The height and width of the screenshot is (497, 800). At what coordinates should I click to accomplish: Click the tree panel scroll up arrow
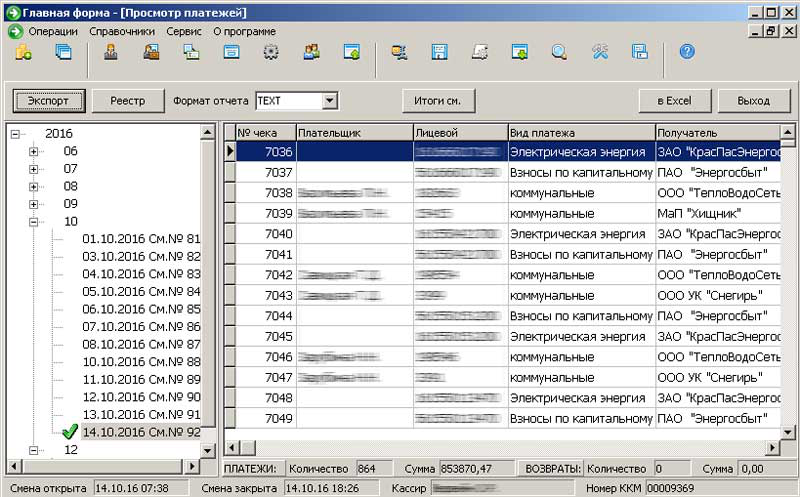[208, 132]
